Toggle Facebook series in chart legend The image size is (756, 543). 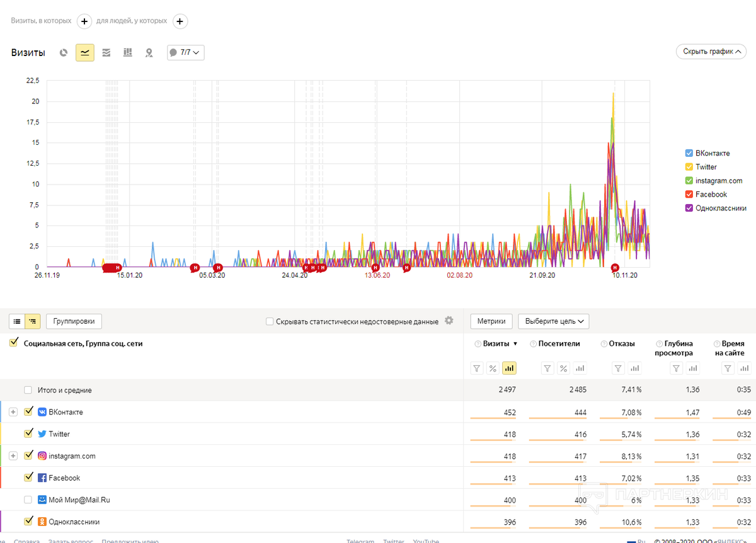[689, 195]
